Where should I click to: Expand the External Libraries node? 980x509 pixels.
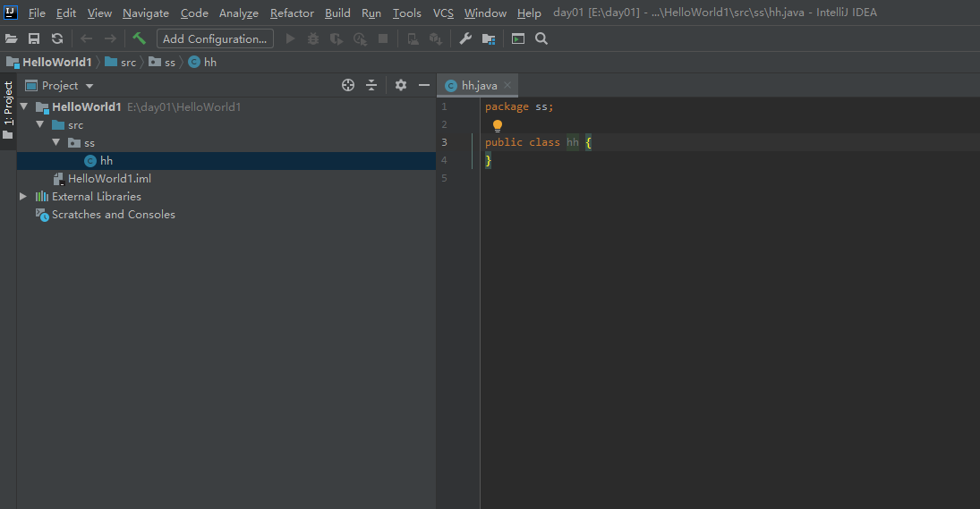23,196
